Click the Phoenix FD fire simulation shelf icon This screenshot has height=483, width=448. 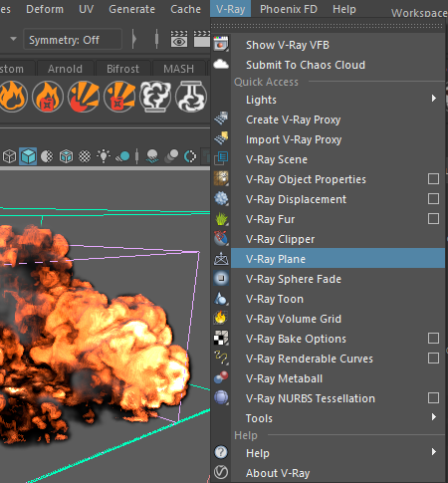click(13, 97)
